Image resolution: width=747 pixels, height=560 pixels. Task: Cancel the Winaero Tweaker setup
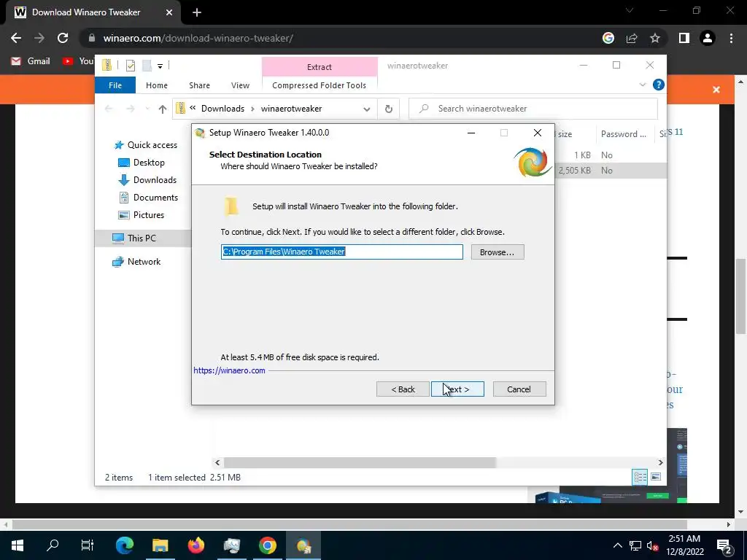[519, 389]
